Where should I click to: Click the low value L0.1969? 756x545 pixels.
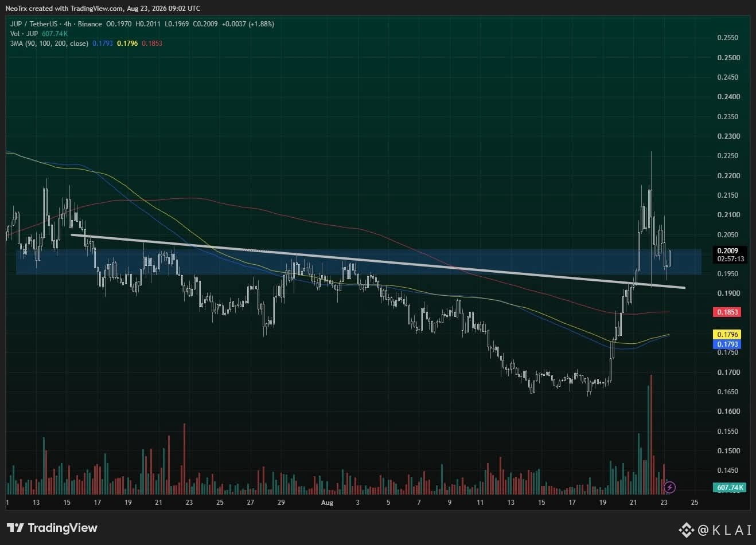pyautogui.click(x=177, y=24)
